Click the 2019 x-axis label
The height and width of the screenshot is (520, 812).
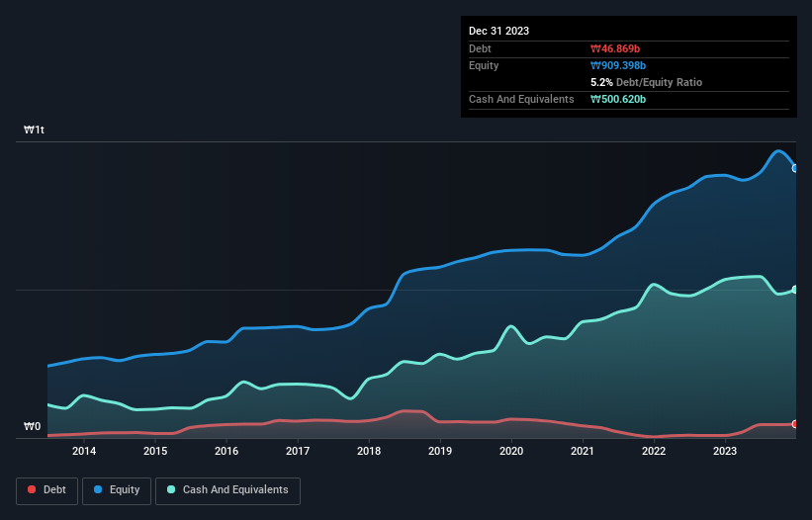click(440, 451)
